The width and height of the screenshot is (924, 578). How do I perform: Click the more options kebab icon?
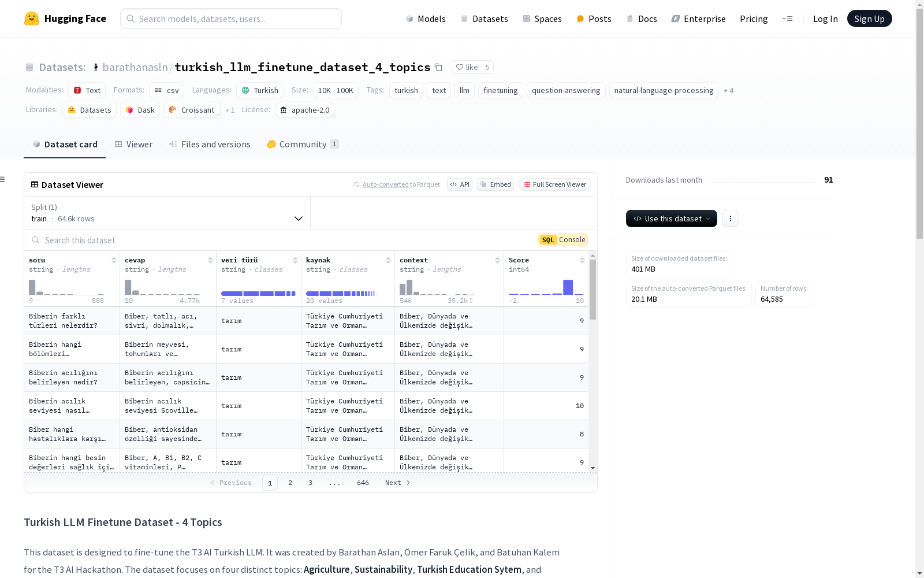[x=731, y=218]
